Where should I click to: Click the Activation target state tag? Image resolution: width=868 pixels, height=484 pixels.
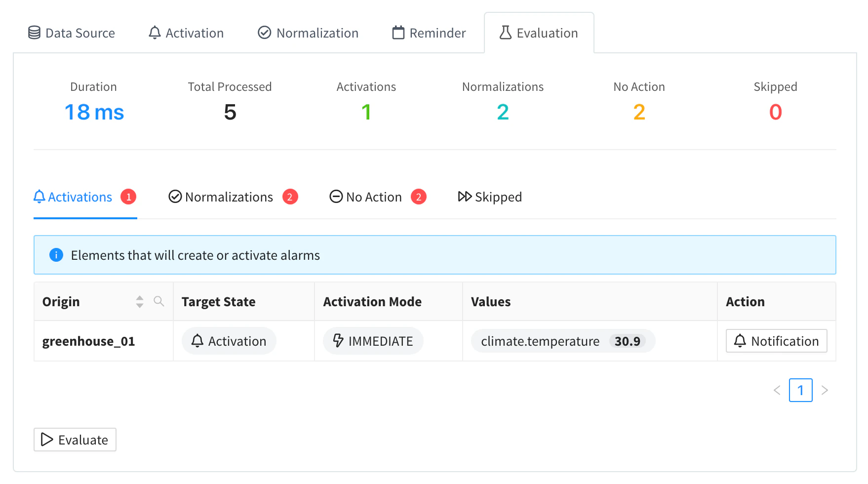pyautogui.click(x=229, y=341)
